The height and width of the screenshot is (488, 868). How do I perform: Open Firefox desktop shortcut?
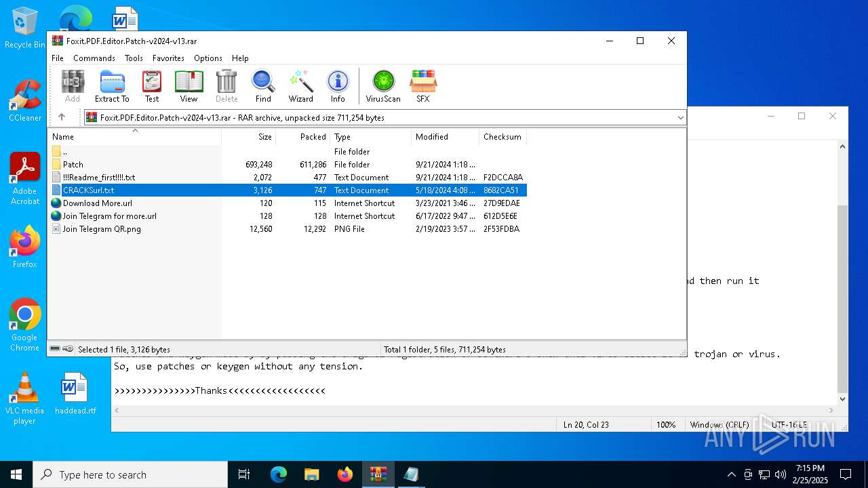coord(24,247)
